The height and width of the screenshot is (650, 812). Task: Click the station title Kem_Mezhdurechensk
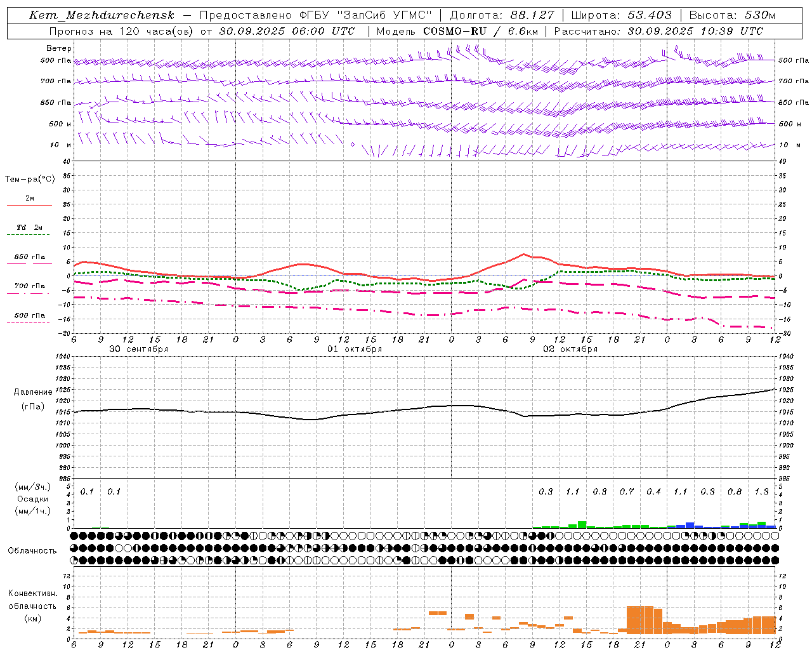pyautogui.click(x=101, y=15)
